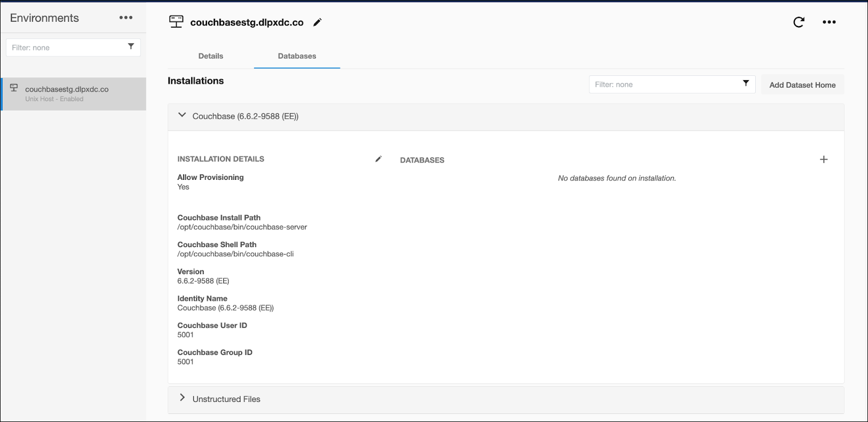Click the Unstructured Files section label

pyautogui.click(x=226, y=399)
